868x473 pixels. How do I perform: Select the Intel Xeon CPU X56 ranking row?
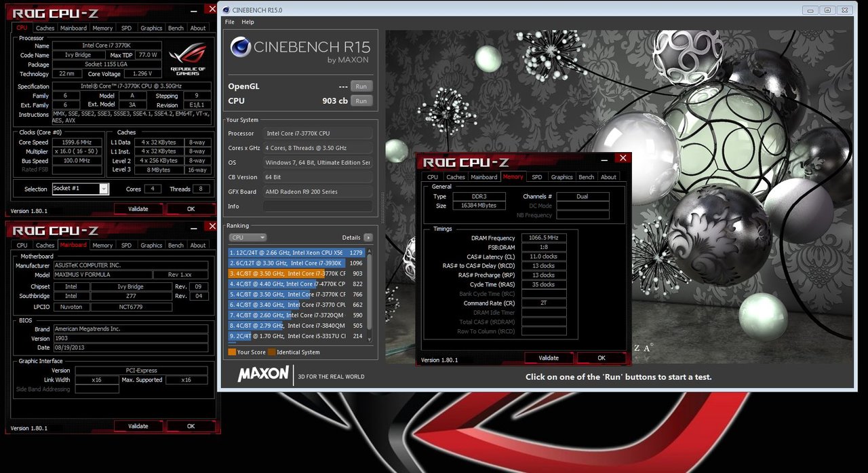(296, 252)
